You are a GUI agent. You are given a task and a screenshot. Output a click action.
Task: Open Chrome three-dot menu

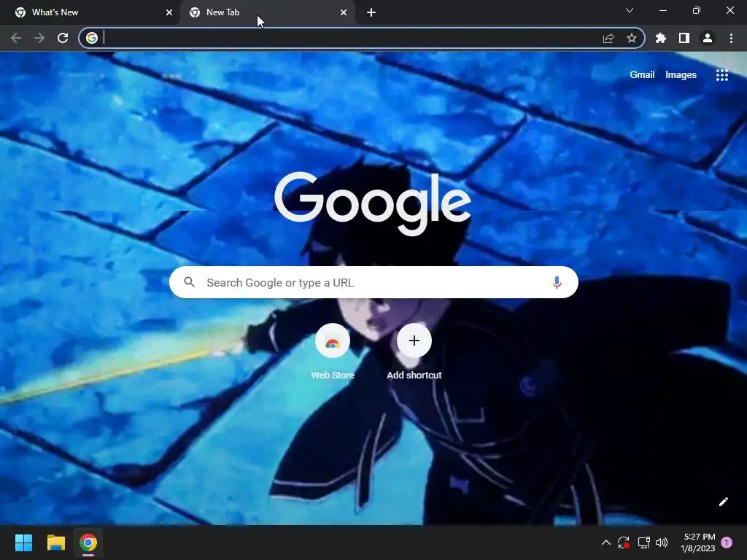(731, 38)
